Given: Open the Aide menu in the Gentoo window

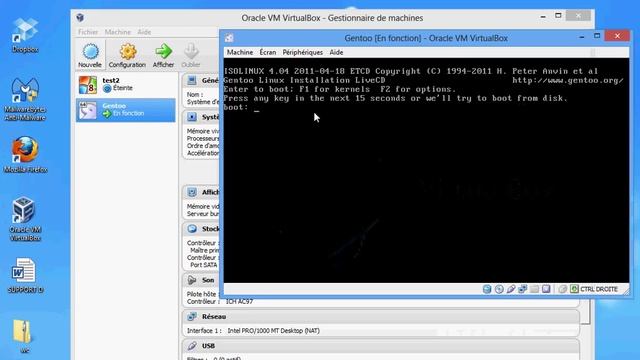Looking at the screenshot, I should point(336,52).
